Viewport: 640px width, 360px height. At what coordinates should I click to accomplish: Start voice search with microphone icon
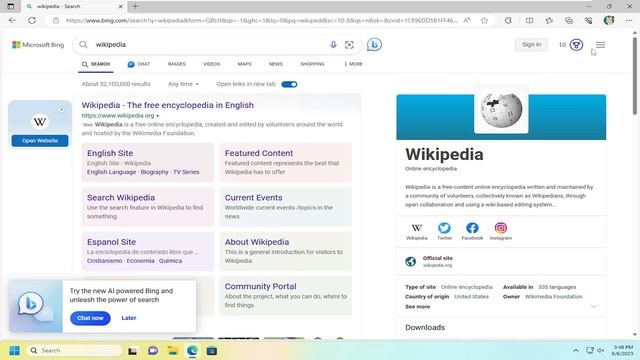coord(333,44)
